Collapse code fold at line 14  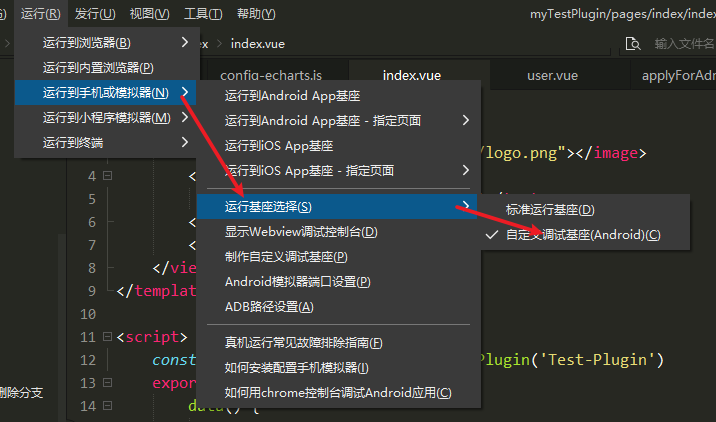(107, 406)
